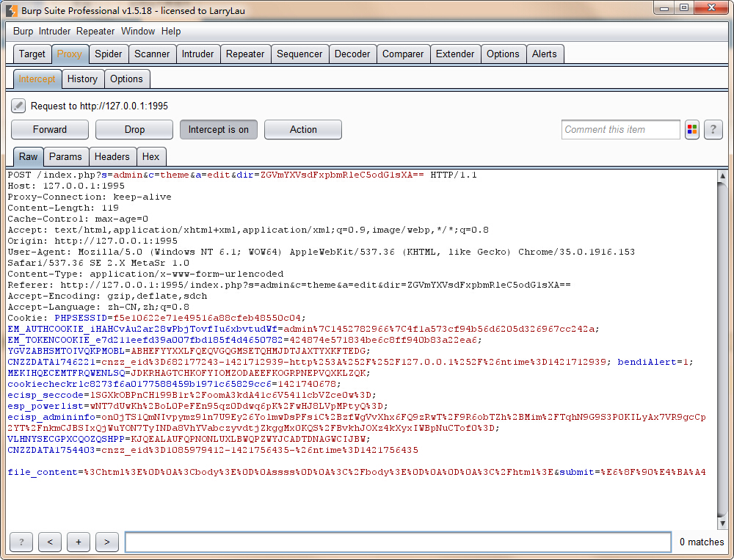Open the Window menu
The width and height of the screenshot is (734, 560).
pyautogui.click(x=138, y=32)
